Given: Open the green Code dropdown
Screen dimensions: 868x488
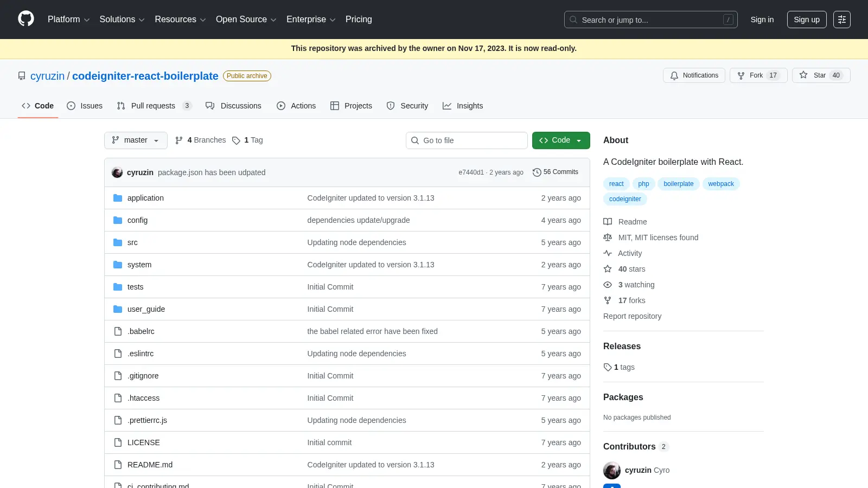Looking at the screenshot, I should pos(561,140).
